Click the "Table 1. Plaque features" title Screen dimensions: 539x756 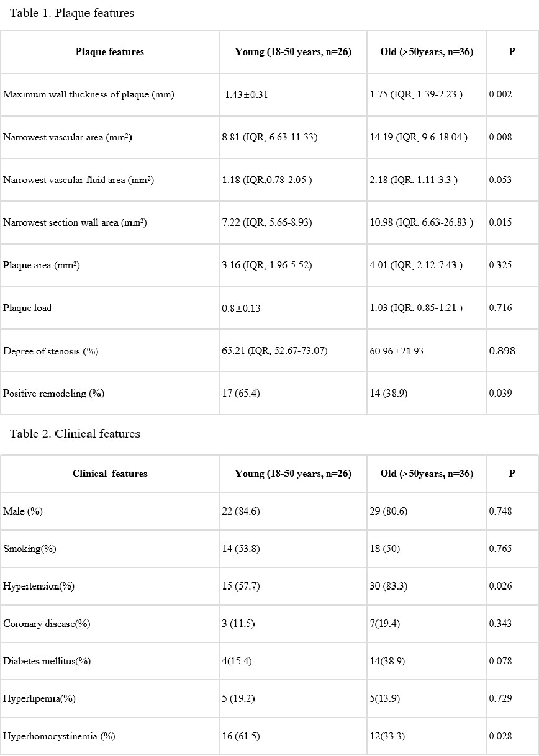click(x=71, y=13)
